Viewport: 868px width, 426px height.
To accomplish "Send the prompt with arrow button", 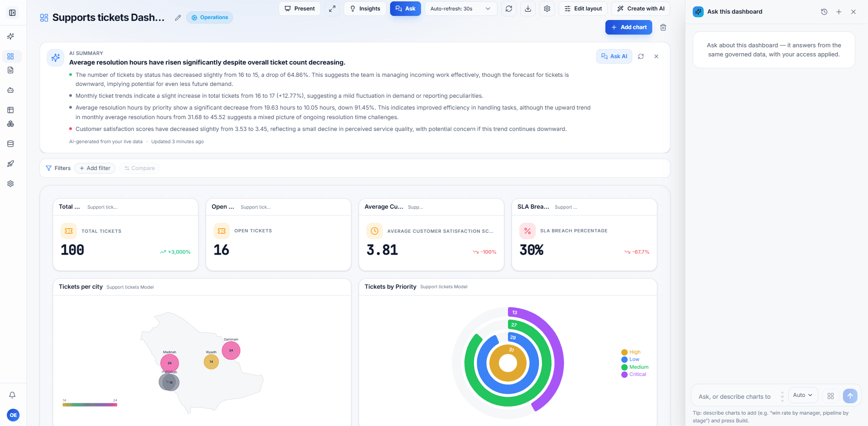I will coord(850,396).
